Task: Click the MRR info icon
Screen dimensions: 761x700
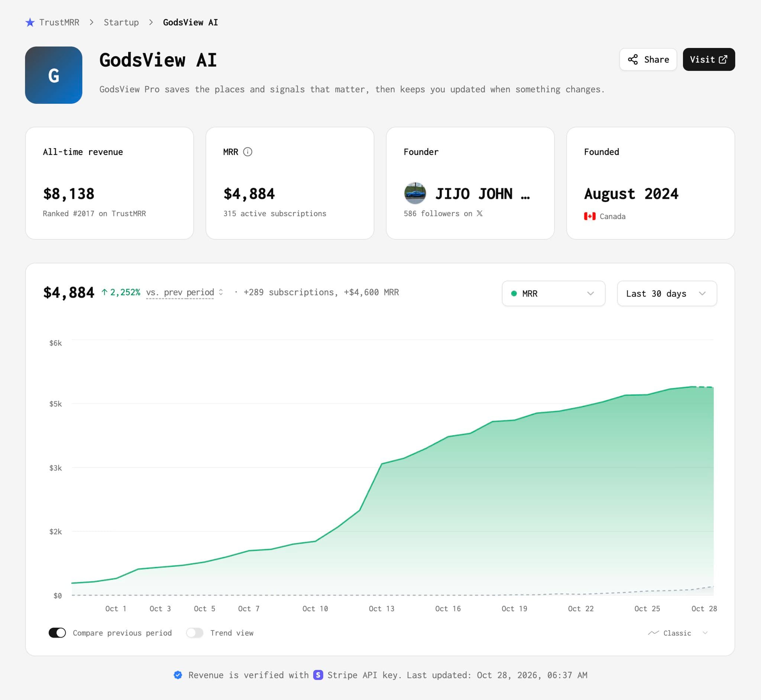Action: coord(247,152)
